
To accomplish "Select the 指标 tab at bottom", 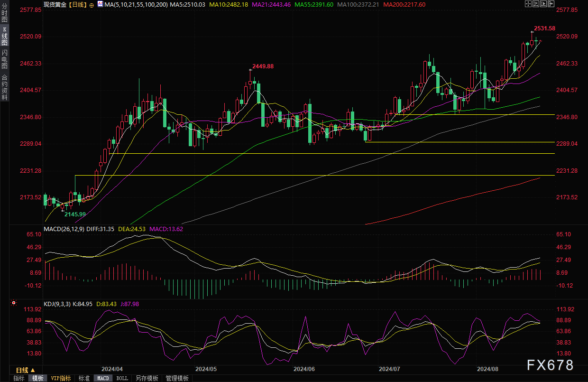I will coord(19,378).
